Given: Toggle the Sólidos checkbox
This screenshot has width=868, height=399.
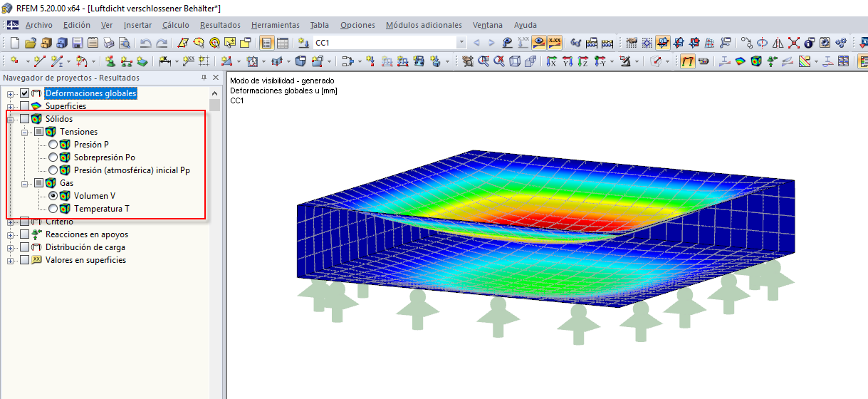Looking at the screenshot, I should [x=25, y=119].
